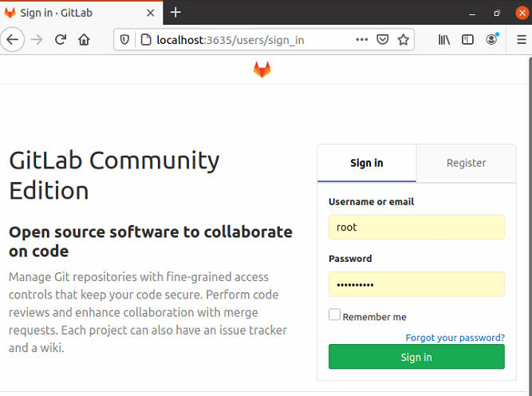Image resolution: width=532 pixels, height=396 pixels.
Task: Show site information page icon
Action: click(x=146, y=40)
